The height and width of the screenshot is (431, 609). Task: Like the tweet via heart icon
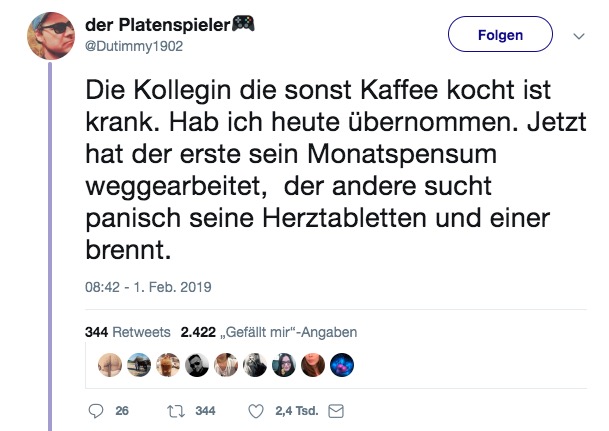click(x=256, y=411)
